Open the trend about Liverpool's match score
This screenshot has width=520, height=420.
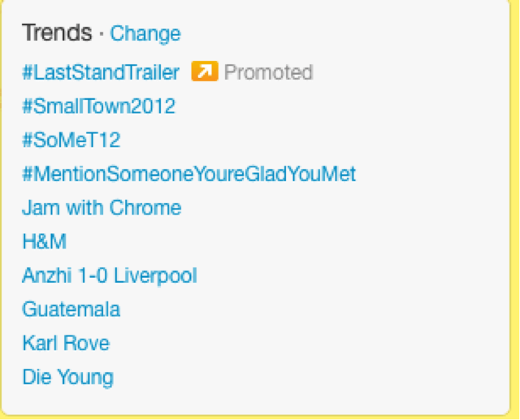coord(110,275)
